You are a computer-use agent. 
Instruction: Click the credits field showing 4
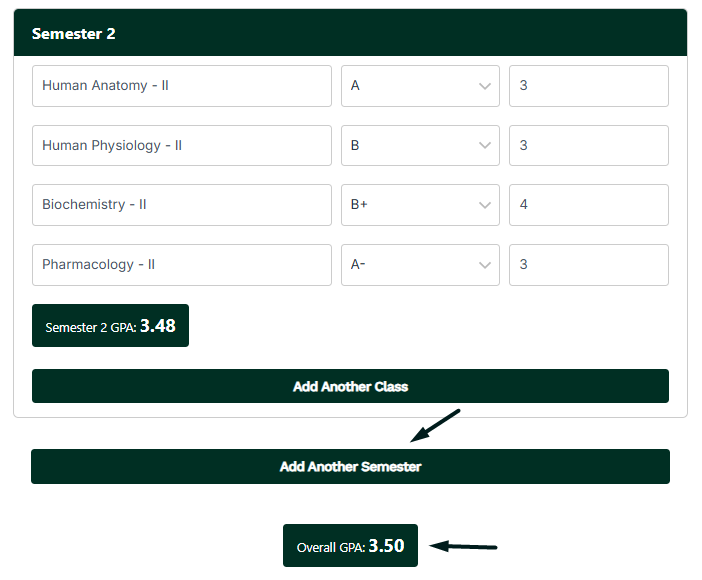coord(588,205)
